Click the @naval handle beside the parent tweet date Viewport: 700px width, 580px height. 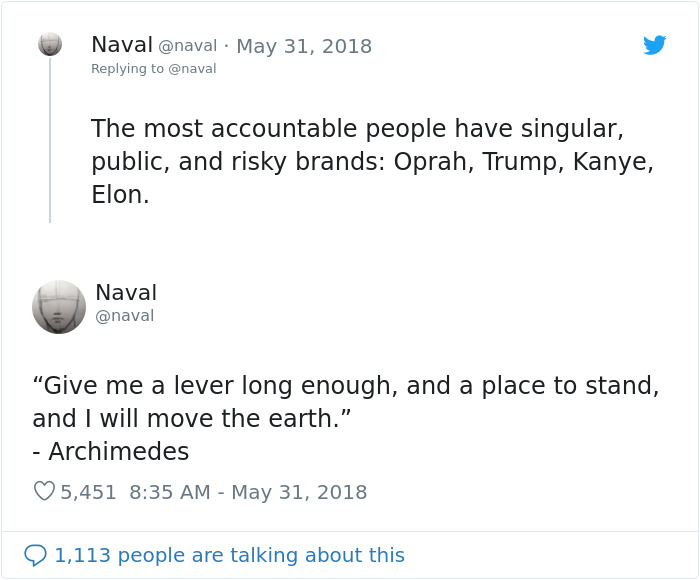click(187, 46)
